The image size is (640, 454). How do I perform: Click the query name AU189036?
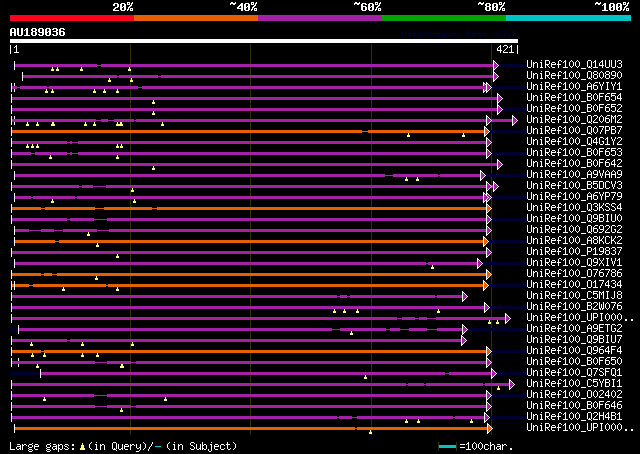point(38,32)
